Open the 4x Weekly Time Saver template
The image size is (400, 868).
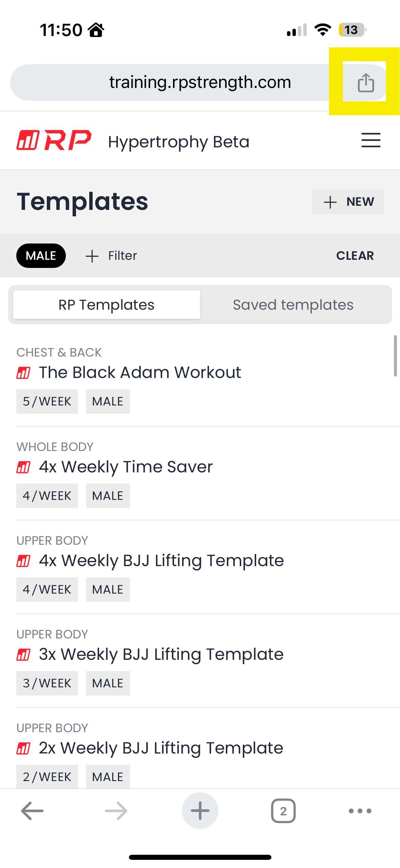pyautogui.click(x=126, y=467)
